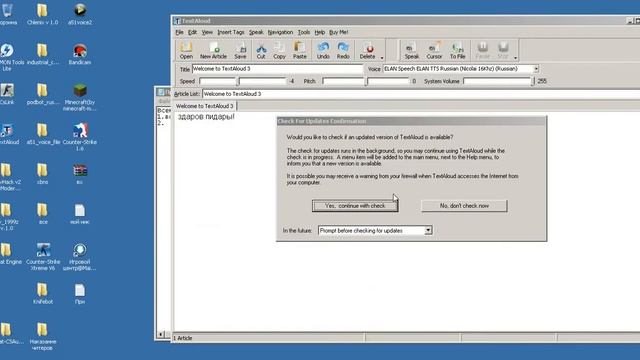Select Counter-Strike Xtreme V6 icon

(43, 257)
